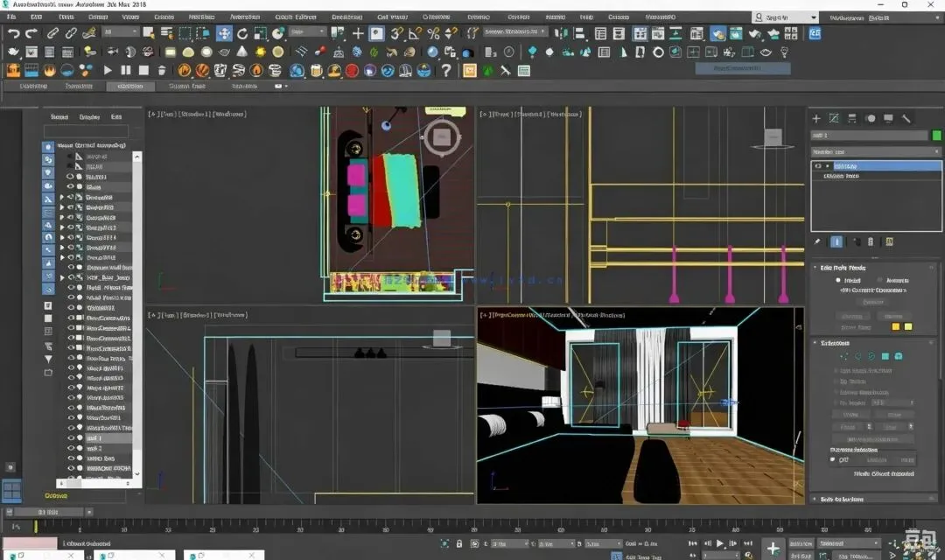The width and height of the screenshot is (945, 560).
Task: Click Remove Modifier trash icon under stack
Action: [x=870, y=241]
